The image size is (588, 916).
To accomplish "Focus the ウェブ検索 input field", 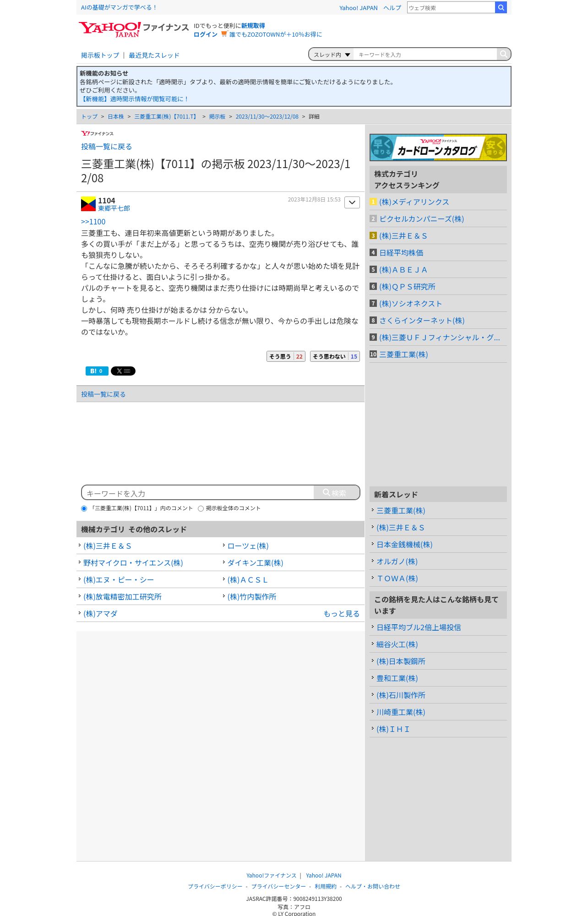I will tap(451, 7).
